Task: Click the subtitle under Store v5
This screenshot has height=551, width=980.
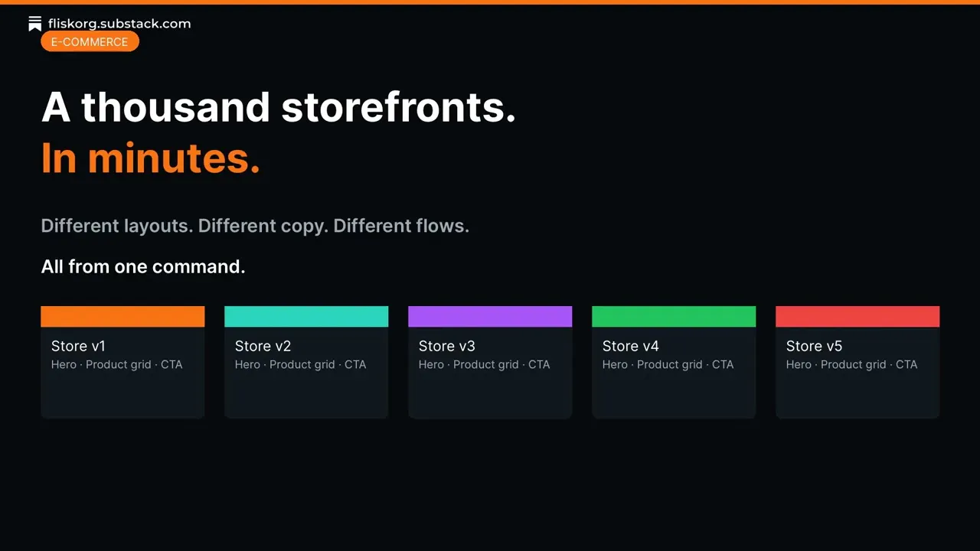Action: point(852,365)
